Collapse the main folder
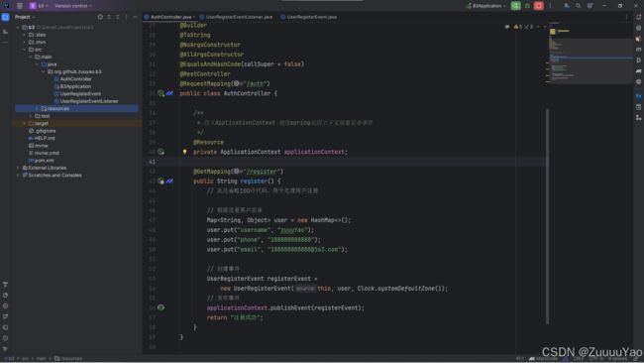This screenshot has width=644, height=363. pos(31,57)
